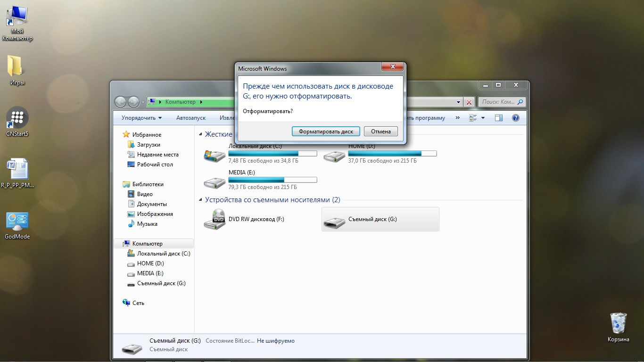Viewport: 644px width, 362px height.
Task: Minimize the Explorer window
Action: (x=485, y=85)
